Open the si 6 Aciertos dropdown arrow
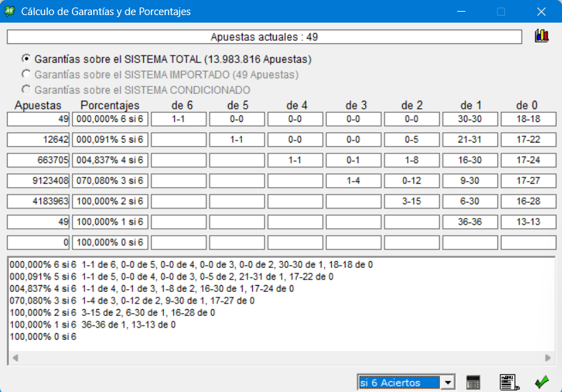This screenshot has width=562, height=392. [448, 382]
